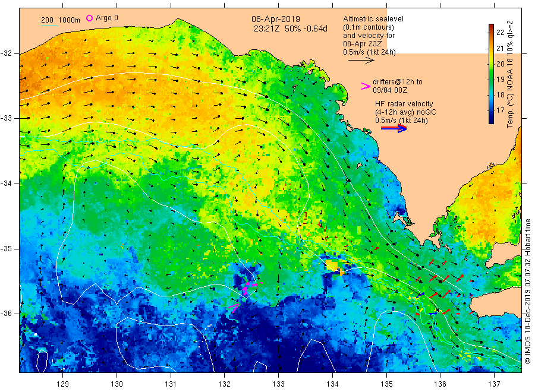Click the '08-Apr-2019' date text

[276, 19]
